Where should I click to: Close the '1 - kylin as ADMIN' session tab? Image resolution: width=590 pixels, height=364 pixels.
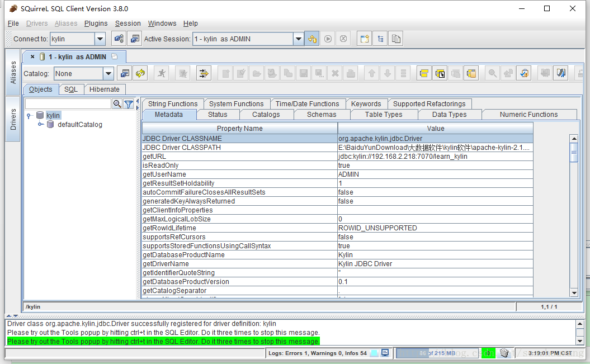click(x=32, y=57)
